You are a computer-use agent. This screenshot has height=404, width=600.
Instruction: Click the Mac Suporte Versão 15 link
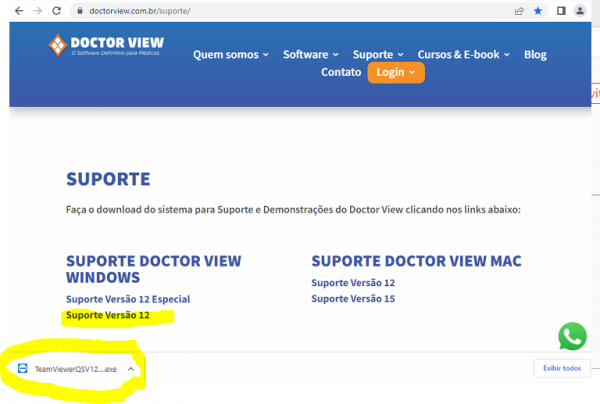click(353, 299)
